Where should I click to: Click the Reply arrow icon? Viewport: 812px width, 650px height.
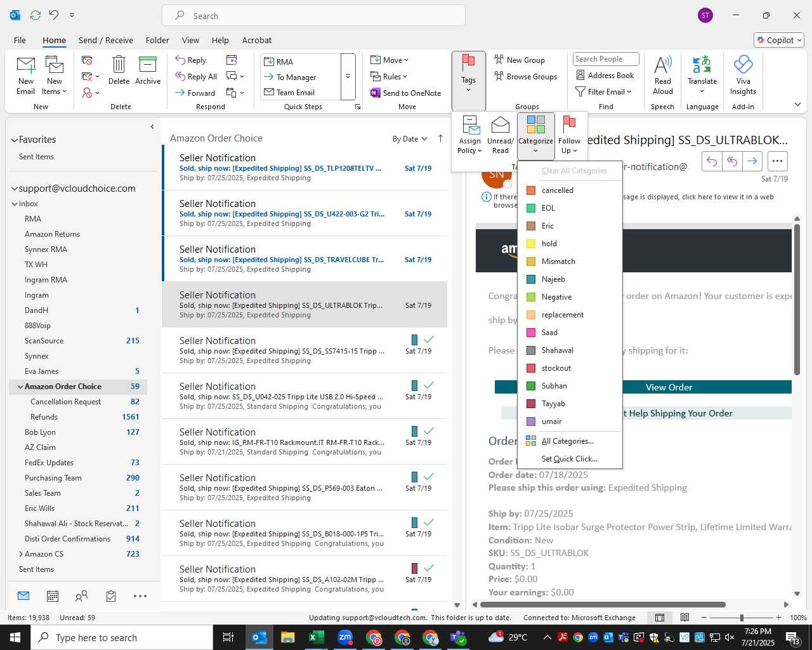point(180,60)
